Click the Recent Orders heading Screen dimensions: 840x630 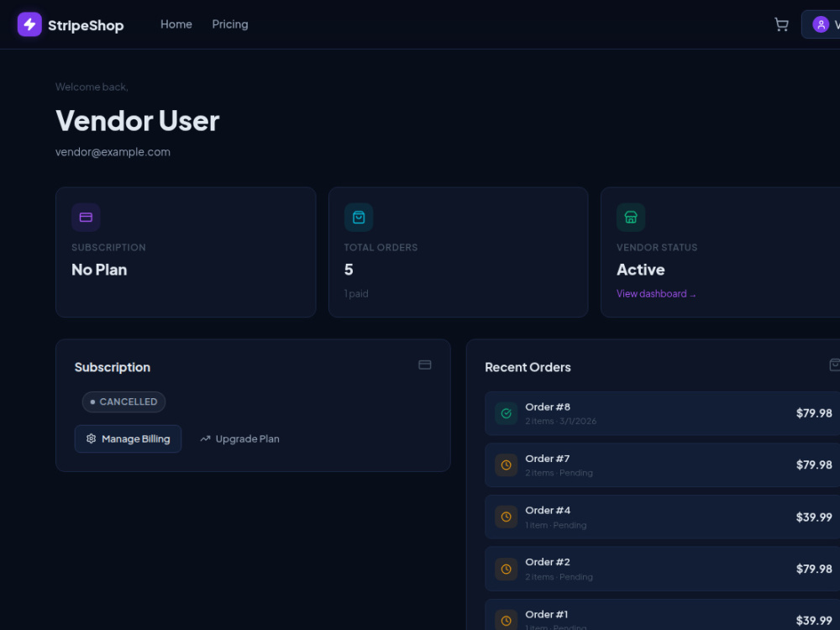(x=528, y=367)
